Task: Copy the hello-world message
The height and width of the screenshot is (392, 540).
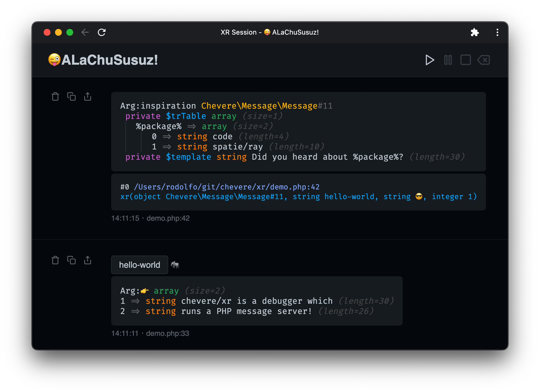Action: click(71, 260)
